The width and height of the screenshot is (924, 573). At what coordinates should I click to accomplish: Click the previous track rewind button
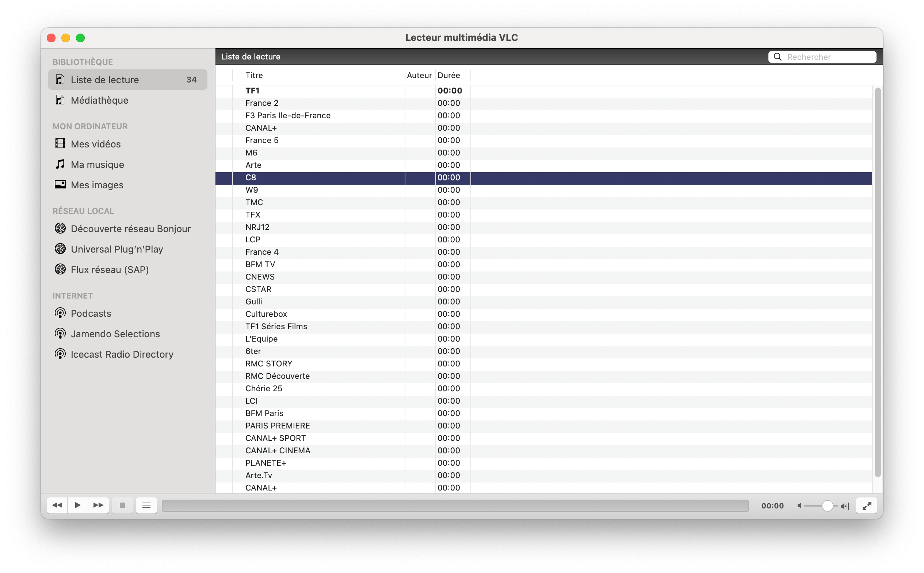(57, 505)
